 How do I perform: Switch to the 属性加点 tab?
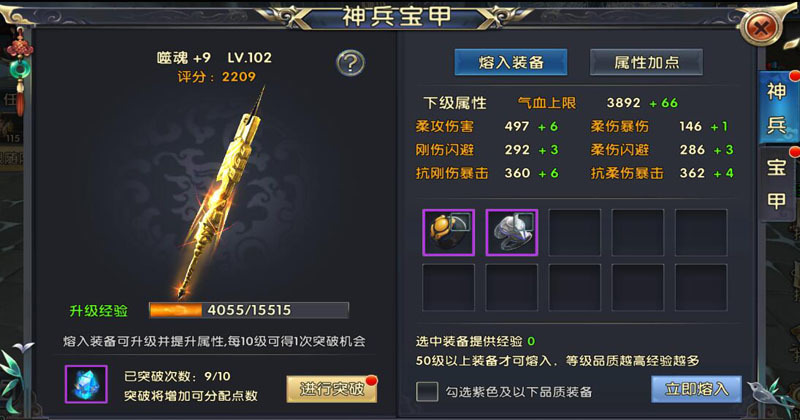pyautogui.click(x=646, y=62)
